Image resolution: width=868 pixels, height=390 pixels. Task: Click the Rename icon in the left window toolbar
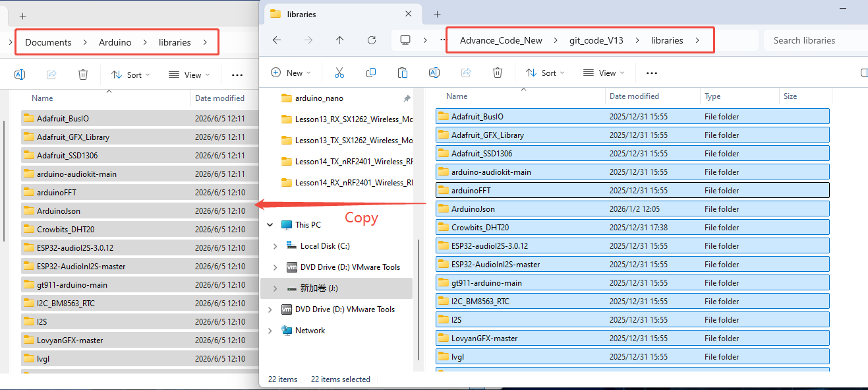coord(20,75)
